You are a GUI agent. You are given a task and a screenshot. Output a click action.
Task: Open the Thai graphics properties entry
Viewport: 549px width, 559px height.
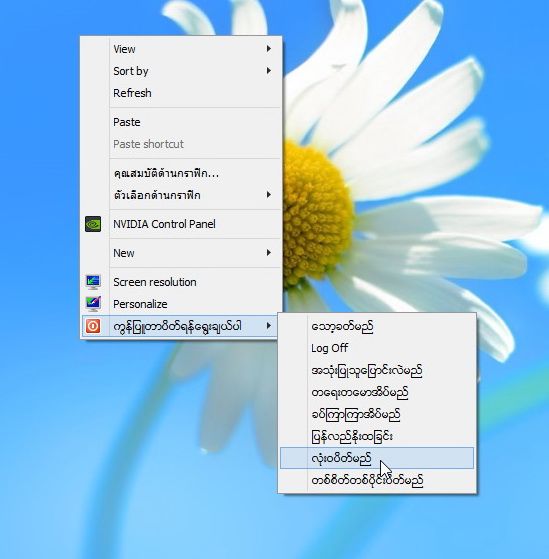[x=181, y=174]
